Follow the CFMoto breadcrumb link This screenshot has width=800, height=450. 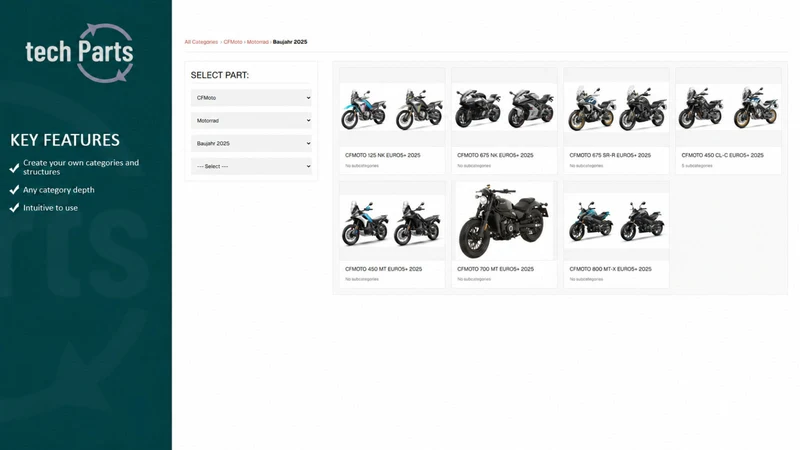pyautogui.click(x=233, y=42)
